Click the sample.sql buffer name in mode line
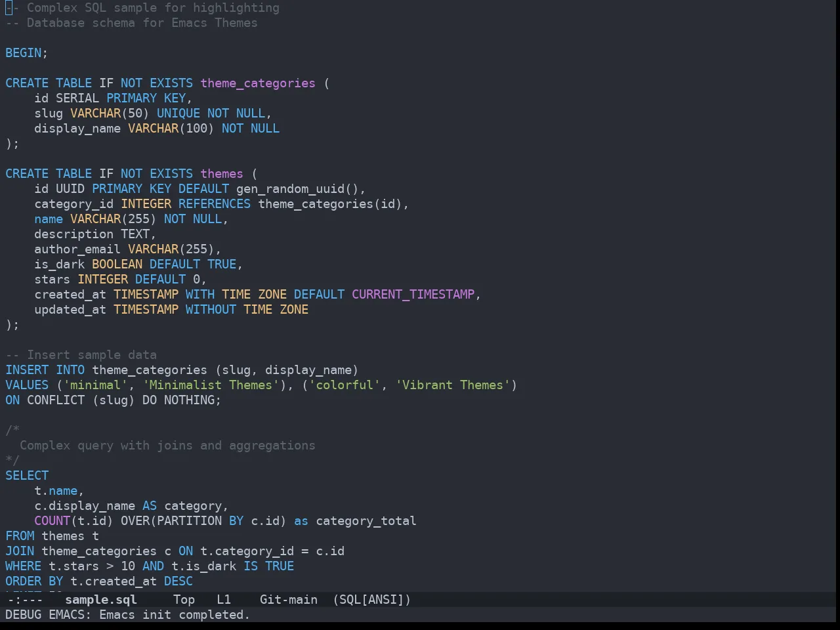This screenshot has width=840, height=630. pos(101,599)
